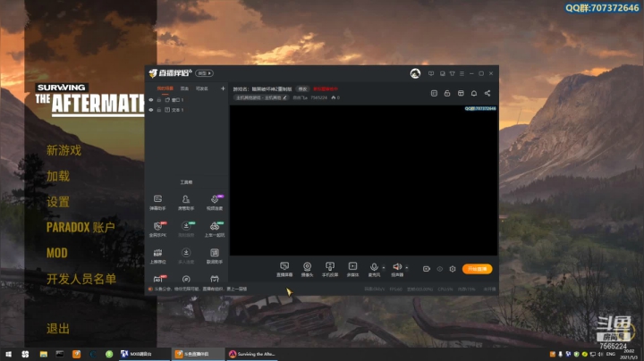Select 新游戏 in the game menu
Image resolution: width=644 pixels, height=361 pixels.
(x=64, y=150)
